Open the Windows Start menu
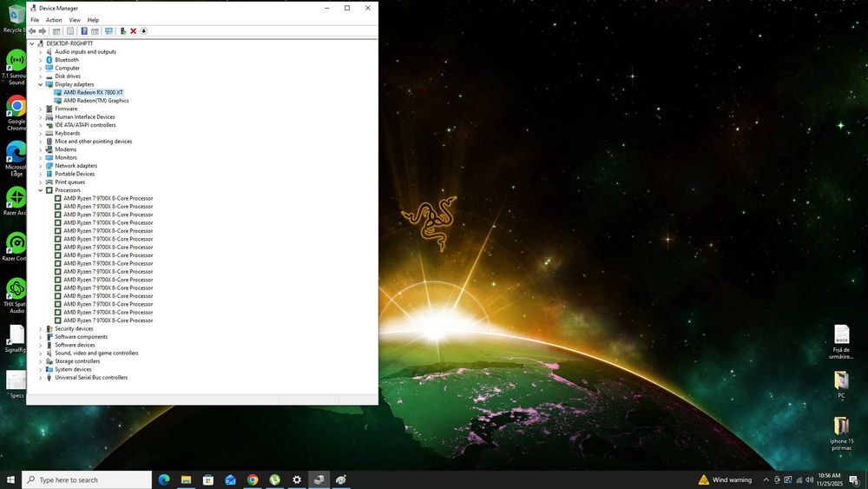 point(10,479)
